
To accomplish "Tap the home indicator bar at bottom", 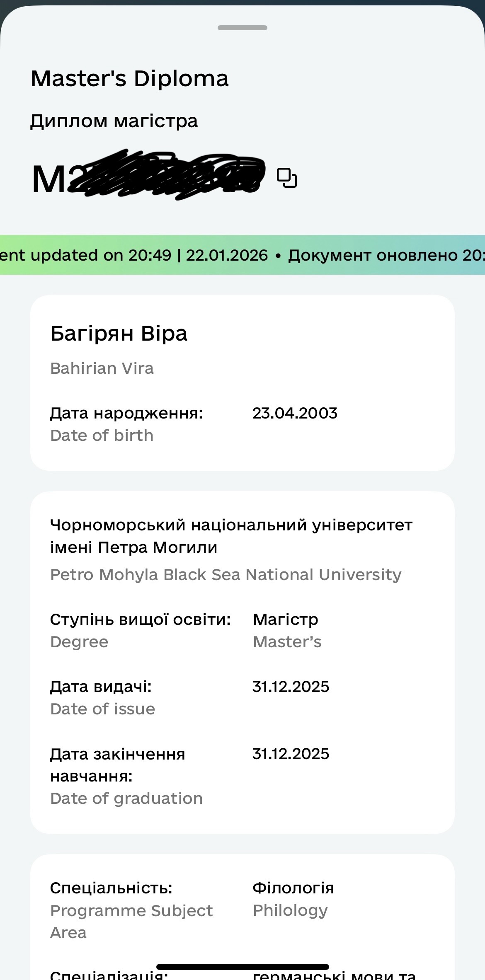I will click(x=243, y=967).
